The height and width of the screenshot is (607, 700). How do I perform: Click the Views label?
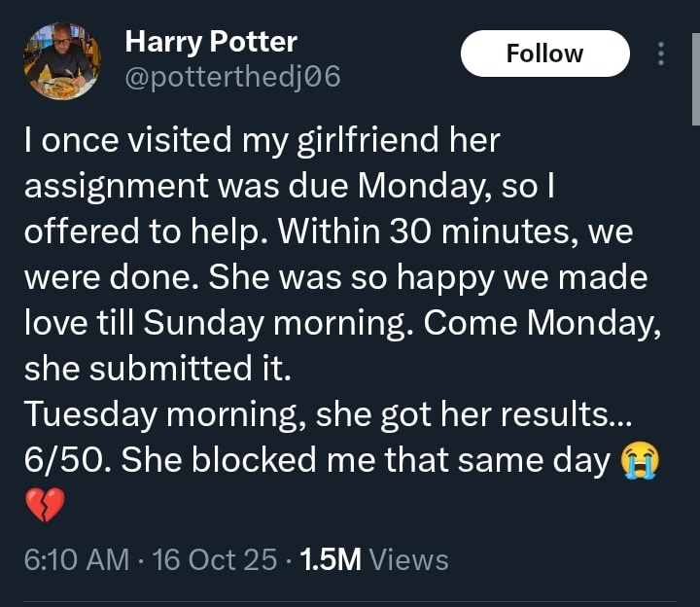(409, 559)
